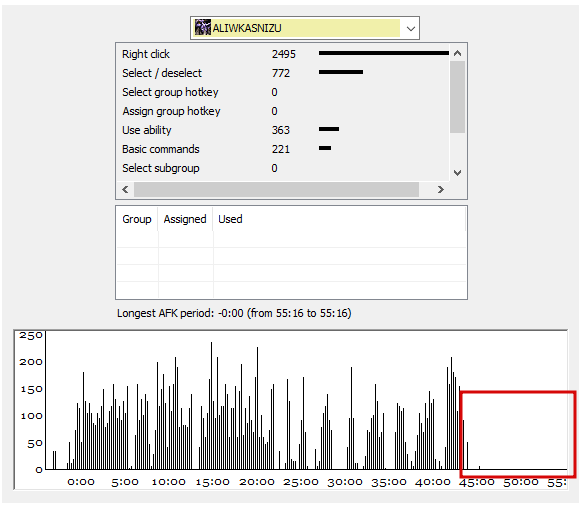Click the 35:00 label on chart time axis
Viewport: 582px width, 507px height.
click(389, 482)
